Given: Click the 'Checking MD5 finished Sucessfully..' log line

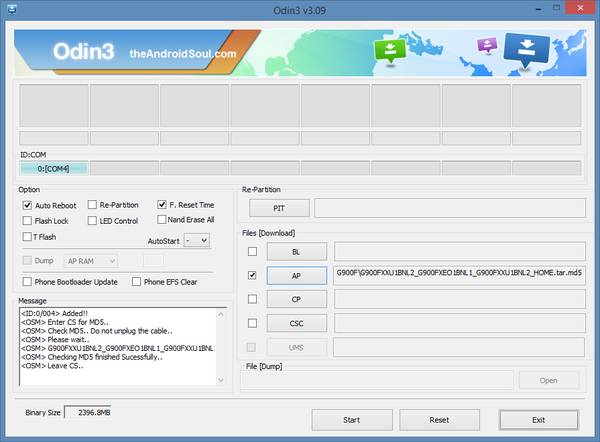Looking at the screenshot, I should tap(92, 357).
